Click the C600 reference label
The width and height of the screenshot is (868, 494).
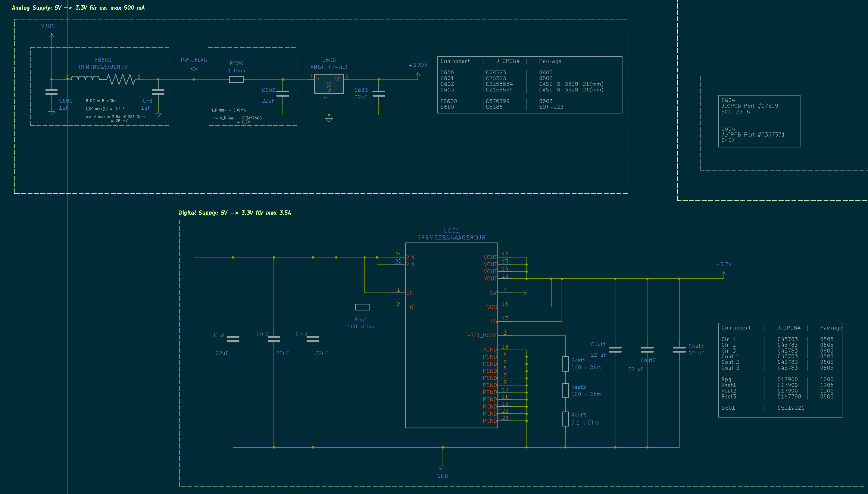click(x=66, y=101)
